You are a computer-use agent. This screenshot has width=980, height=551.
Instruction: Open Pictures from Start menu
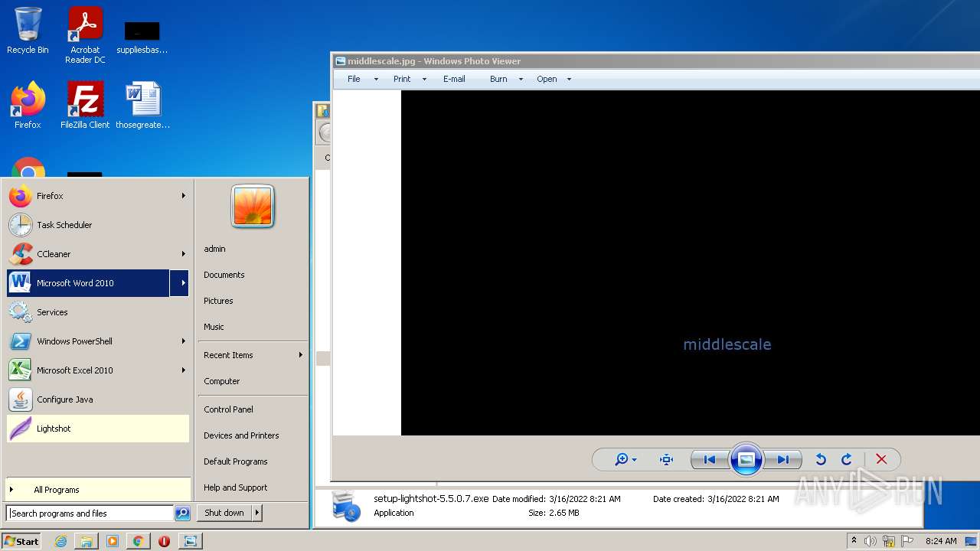(218, 301)
